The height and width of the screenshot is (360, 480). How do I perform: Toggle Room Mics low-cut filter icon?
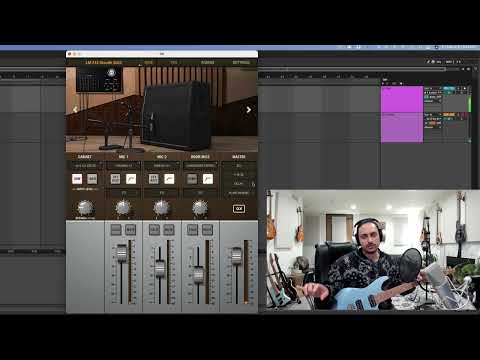pyautogui.click(x=208, y=179)
